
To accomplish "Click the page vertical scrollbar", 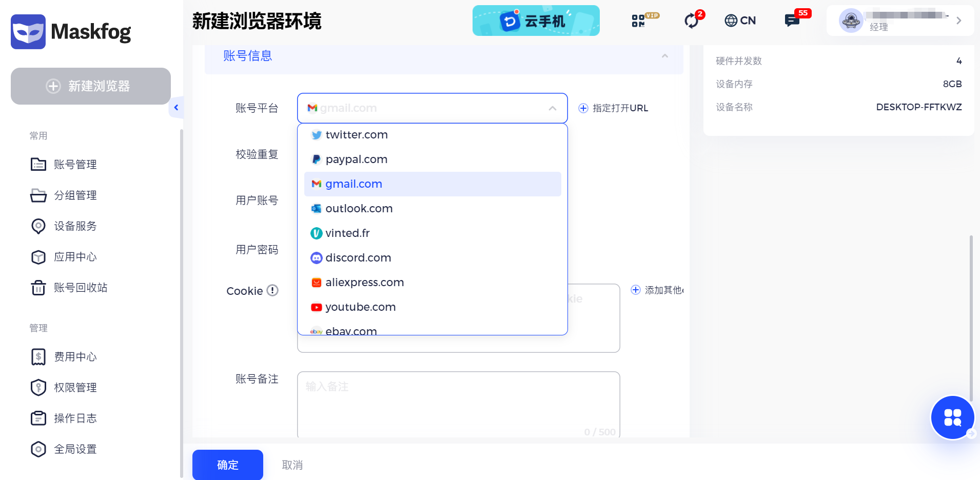I will pos(971,318).
